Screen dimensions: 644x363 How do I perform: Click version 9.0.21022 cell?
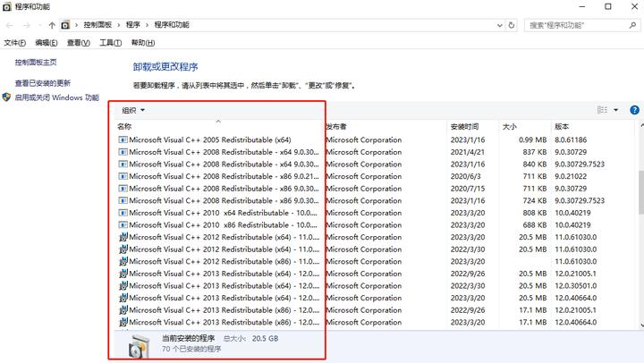pyautogui.click(x=571, y=176)
